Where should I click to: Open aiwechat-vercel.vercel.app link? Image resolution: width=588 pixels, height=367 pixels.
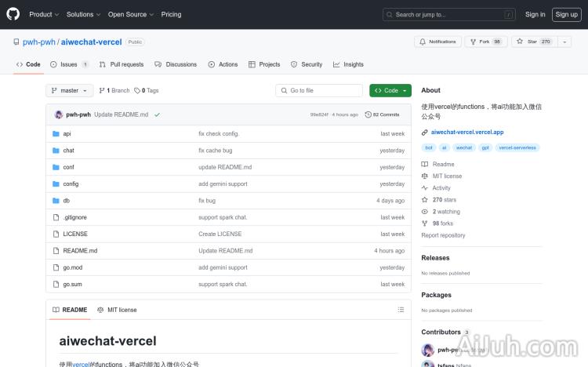tap(466, 133)
